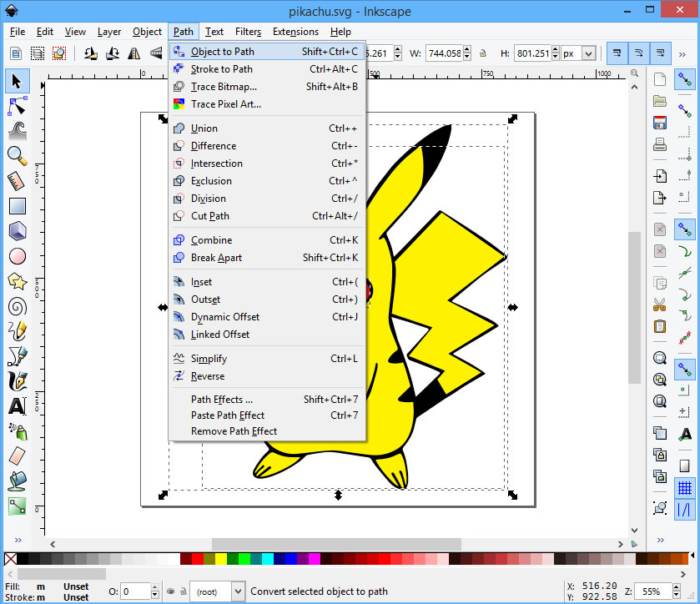This screenshot has width=700, height=604.
Task: Select the 3D Box tool
Action: point(17,231)
